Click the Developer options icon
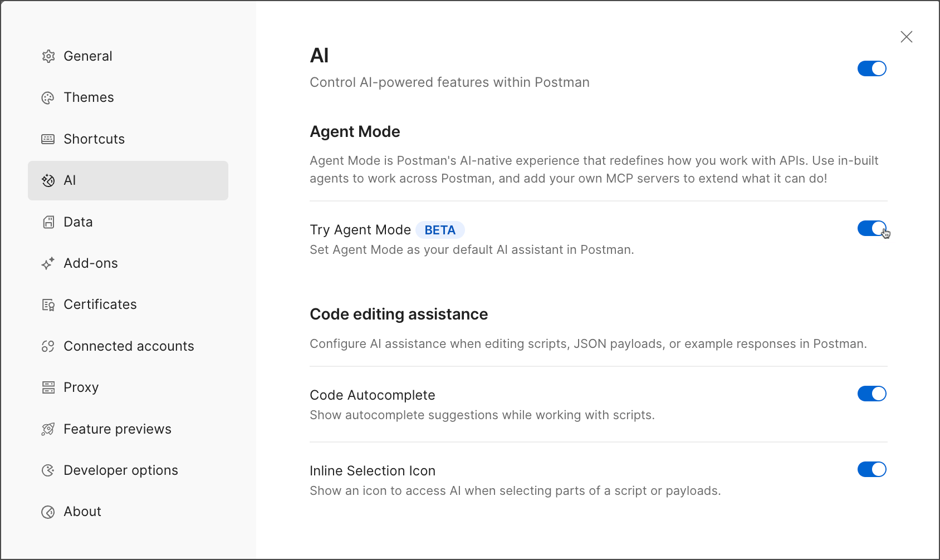This screenshot has width=940, height=560. (48, 470)
